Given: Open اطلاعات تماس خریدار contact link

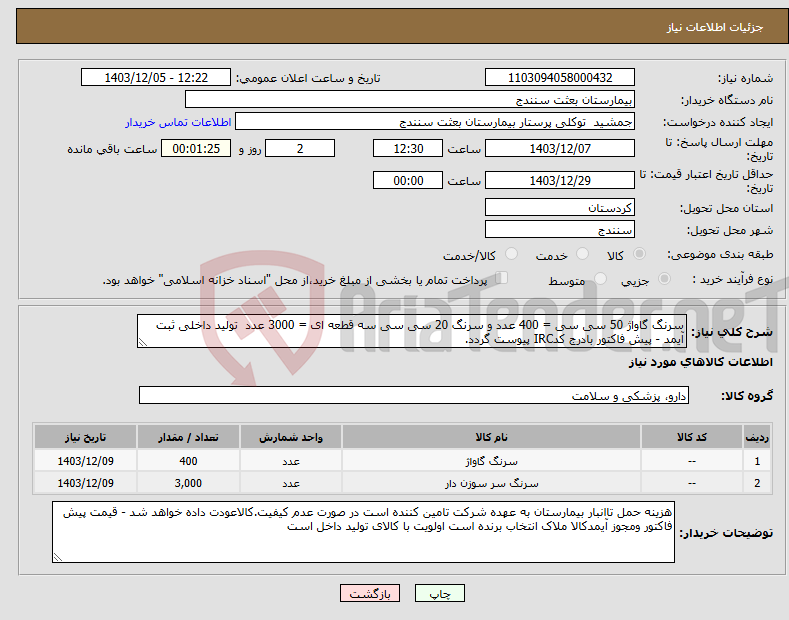Looking at the screenshot, I should coord(178,122).
